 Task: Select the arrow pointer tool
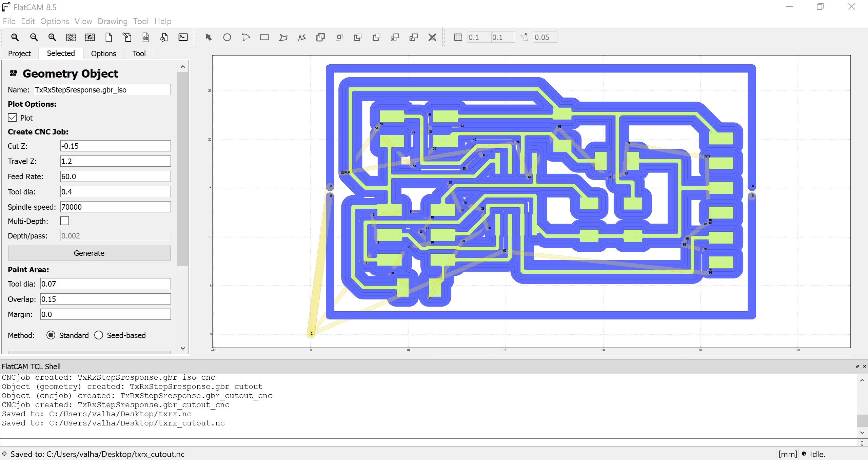tap(208, 37)
